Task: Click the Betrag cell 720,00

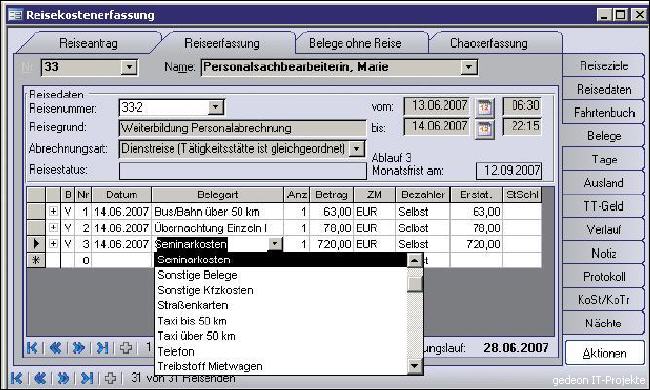Action: click(332, 244)
